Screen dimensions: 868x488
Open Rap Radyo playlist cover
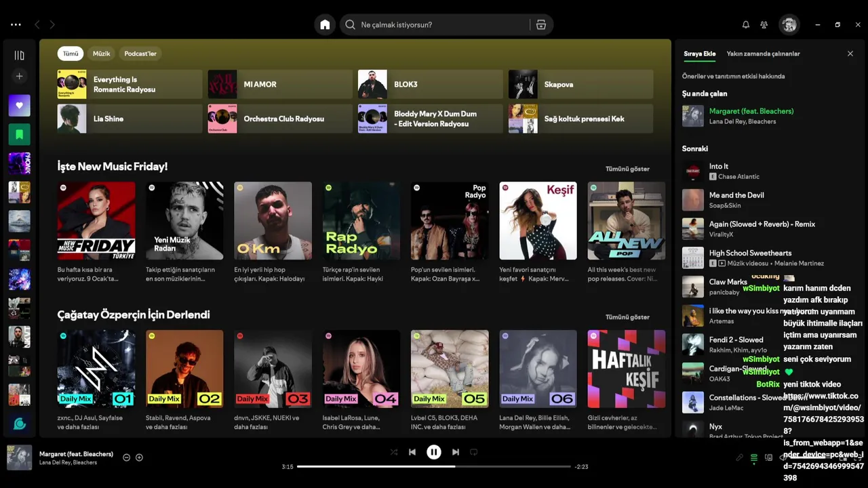click(361, 220)
